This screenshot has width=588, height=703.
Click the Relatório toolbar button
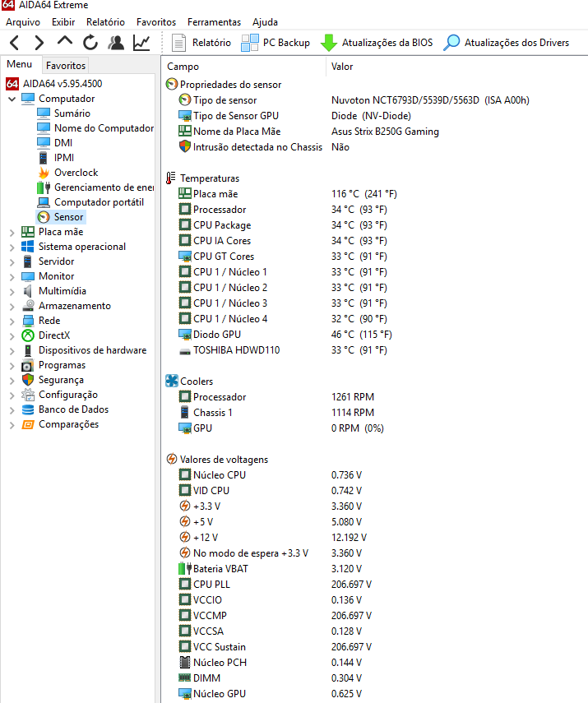201,43
